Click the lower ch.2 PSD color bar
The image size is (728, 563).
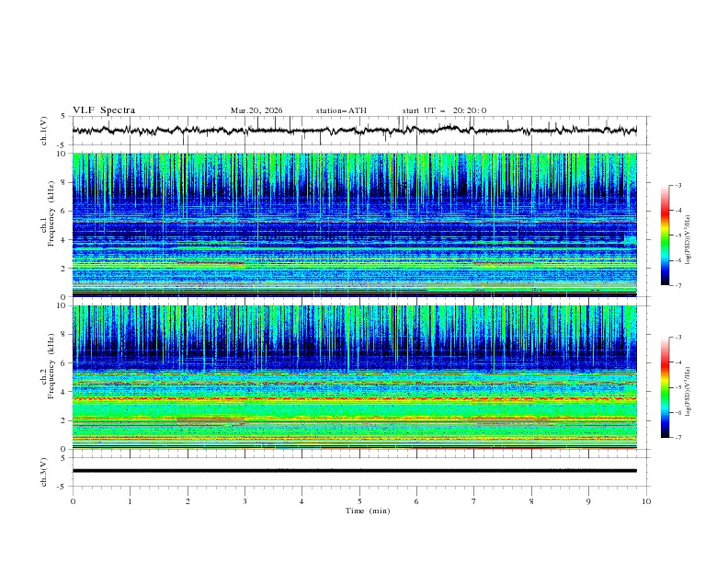(x=665, y=387)
